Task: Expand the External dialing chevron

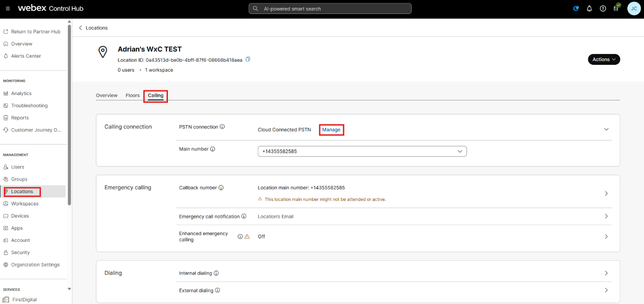Action: 606,290
